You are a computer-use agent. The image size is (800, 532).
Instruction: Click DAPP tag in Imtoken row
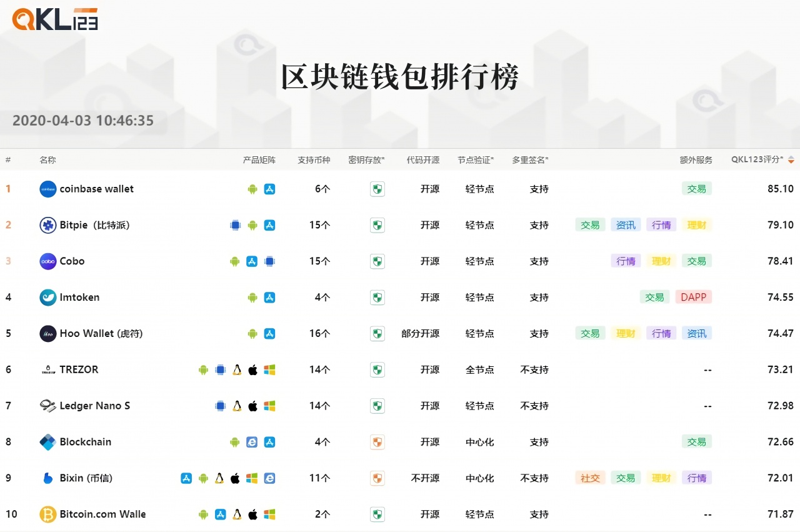pyautogui.click(x=694, y=298)
